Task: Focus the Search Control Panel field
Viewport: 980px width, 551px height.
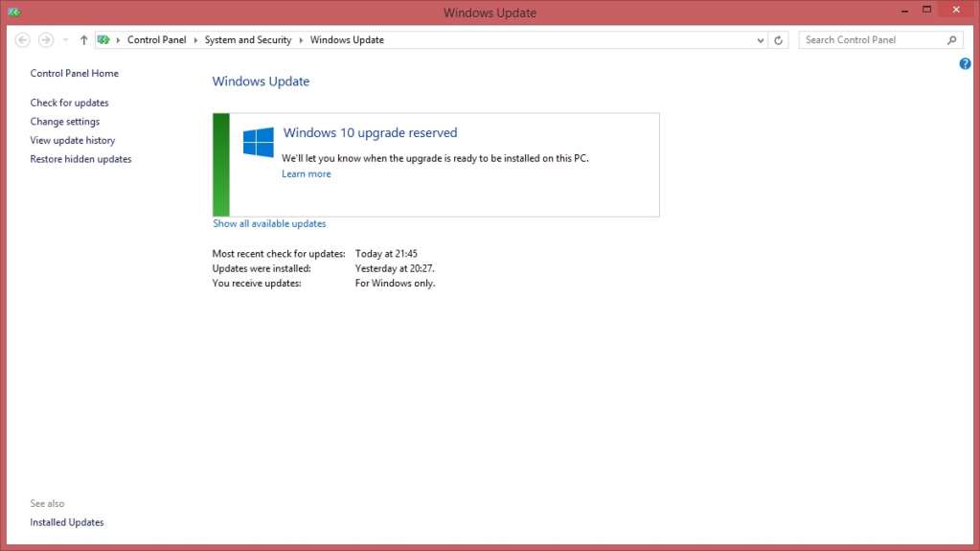Action: [x=872, y=40]
